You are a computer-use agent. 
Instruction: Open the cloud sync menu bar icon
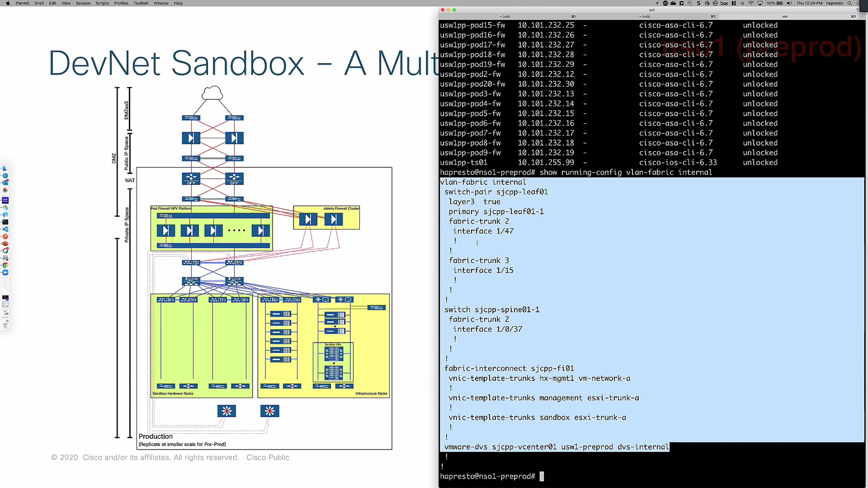[673, 3]
